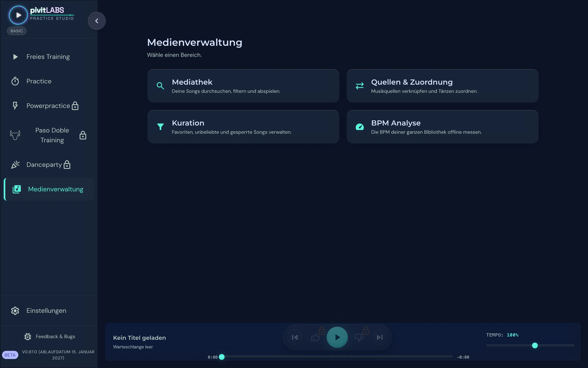Click the version text V0.97.0
588x368 pixels.
(58, 355)
